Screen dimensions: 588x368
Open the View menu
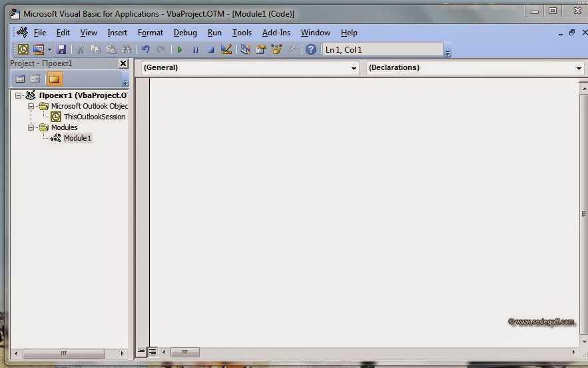tap(89, 33)
